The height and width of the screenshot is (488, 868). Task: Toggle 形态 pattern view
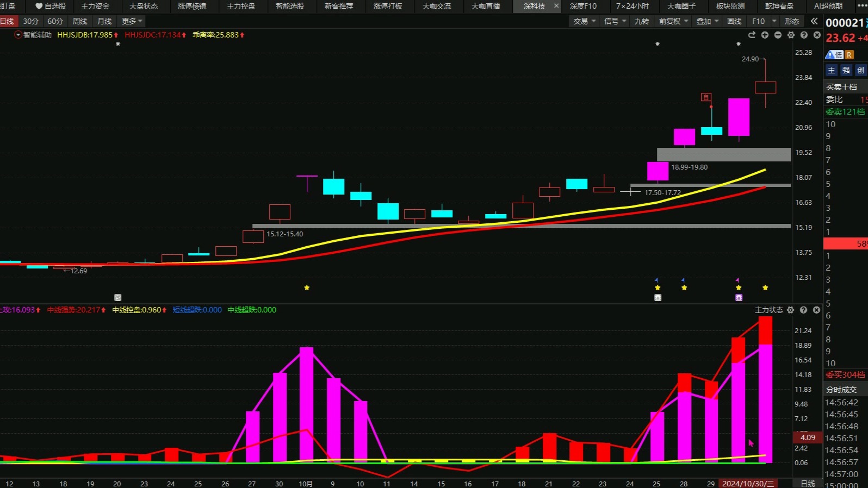coord(792,21)
